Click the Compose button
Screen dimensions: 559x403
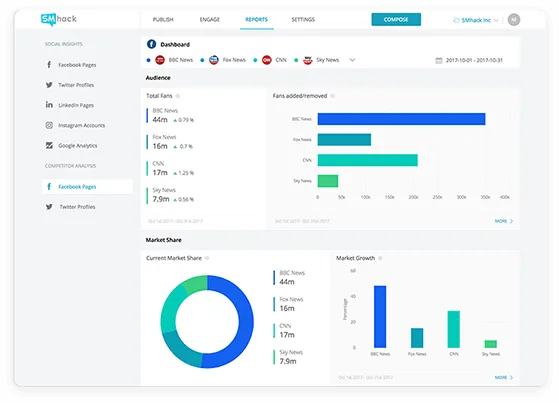(x=396, y=20)
